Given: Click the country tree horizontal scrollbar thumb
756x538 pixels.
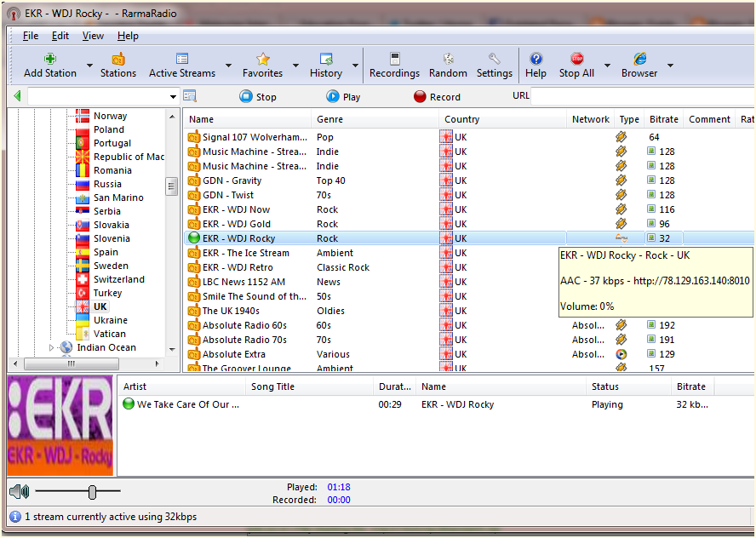Looking at the screenshot, I should pyautogui.click(x=72, y=363).
